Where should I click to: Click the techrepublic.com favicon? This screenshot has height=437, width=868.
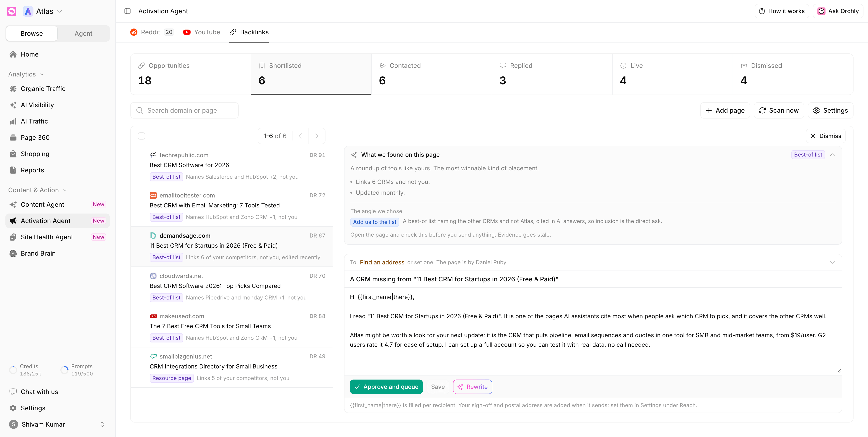[153, 155]
